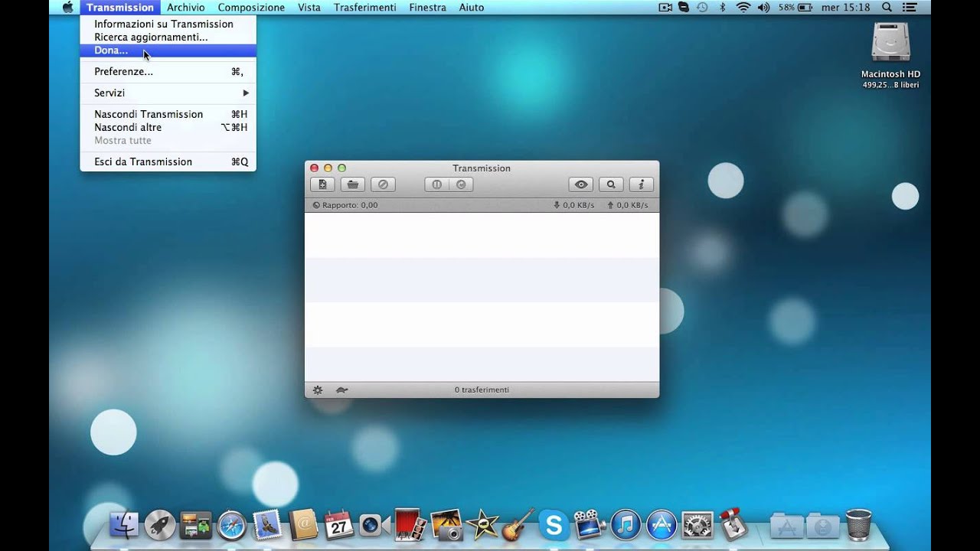Click the Skype status menu bar icon
980x551 pixels.
click(x=684, y=7)
